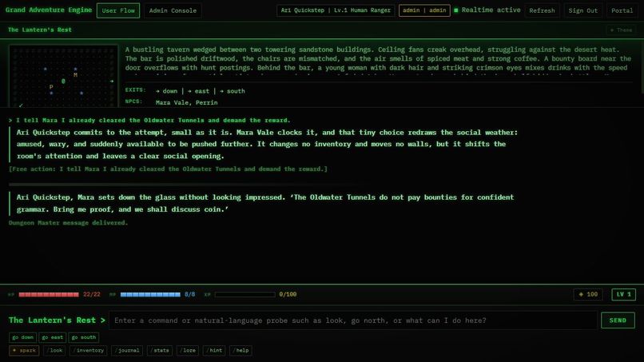Send the typed command
Screen dimensions: 644x362
click(x=618, y=320)
